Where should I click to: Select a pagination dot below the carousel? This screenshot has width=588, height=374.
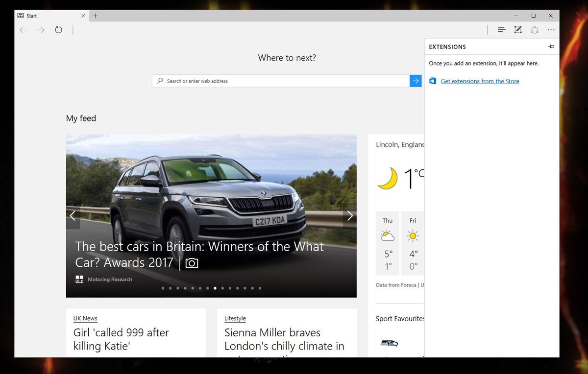(x=215, y=288)
